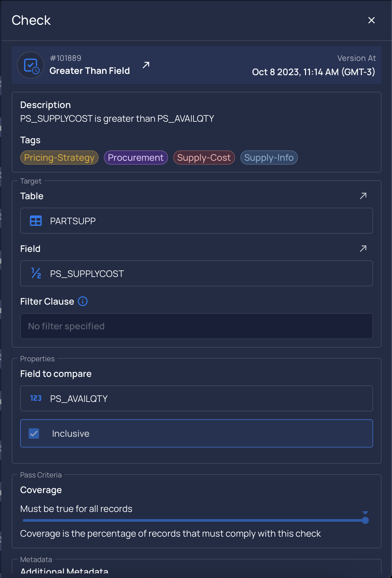Screen dimensions: 392x578
Task: Click the PARTSUPP table grid icon
Action: (x=36, y=221)
